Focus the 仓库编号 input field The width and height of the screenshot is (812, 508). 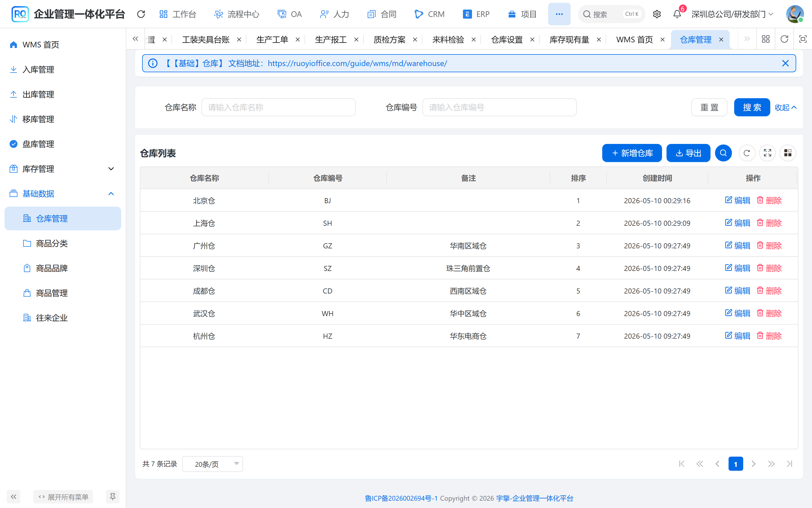point(499,107)
